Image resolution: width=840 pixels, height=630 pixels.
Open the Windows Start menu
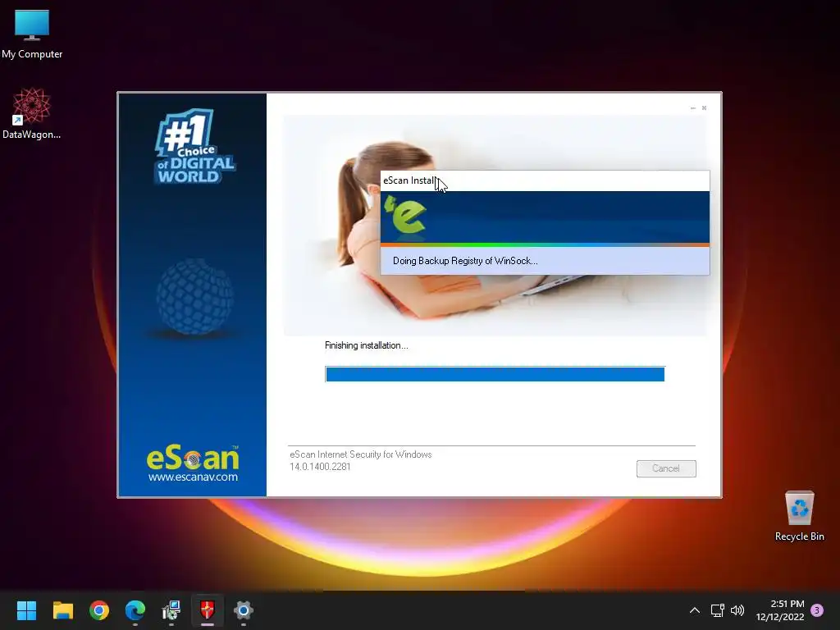click(x=26, y=610)
